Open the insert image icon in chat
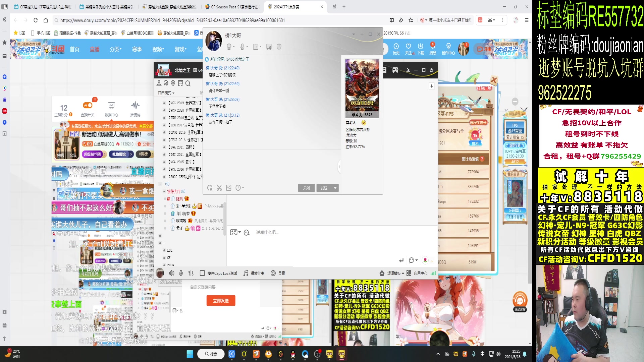 [x=228, y=188]
